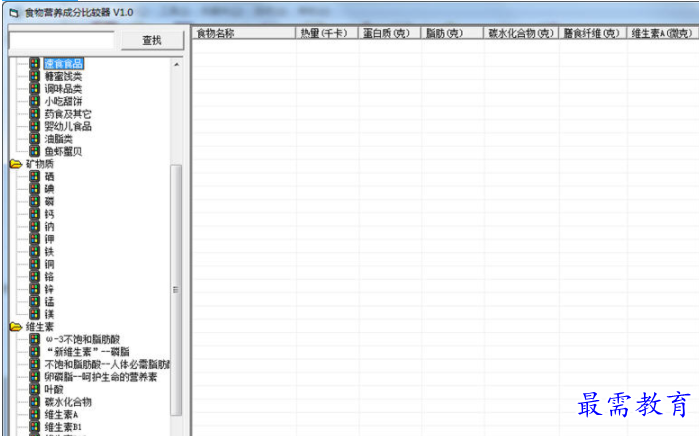Sort by the 热量(千卡) column header
The height and width of the screenshot is (436, 699).
(x=327, y=33)
